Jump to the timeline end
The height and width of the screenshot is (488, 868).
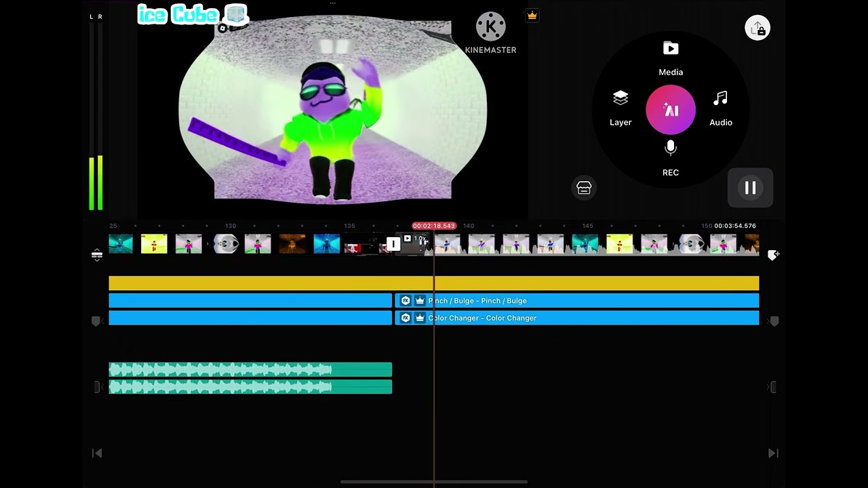pyautogui.click(x=773, y=453)
